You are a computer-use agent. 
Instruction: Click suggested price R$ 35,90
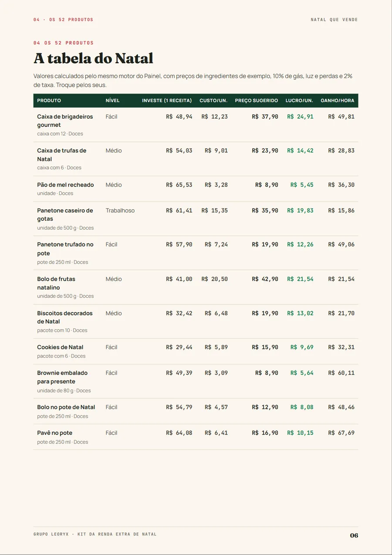click(265, 211)
